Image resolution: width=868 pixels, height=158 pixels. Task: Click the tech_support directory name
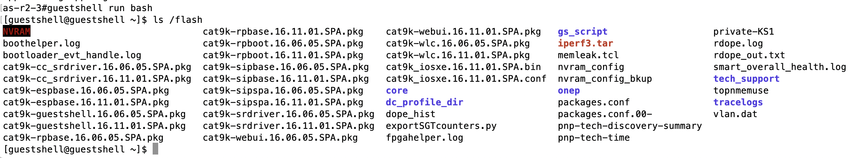[746, 79]
